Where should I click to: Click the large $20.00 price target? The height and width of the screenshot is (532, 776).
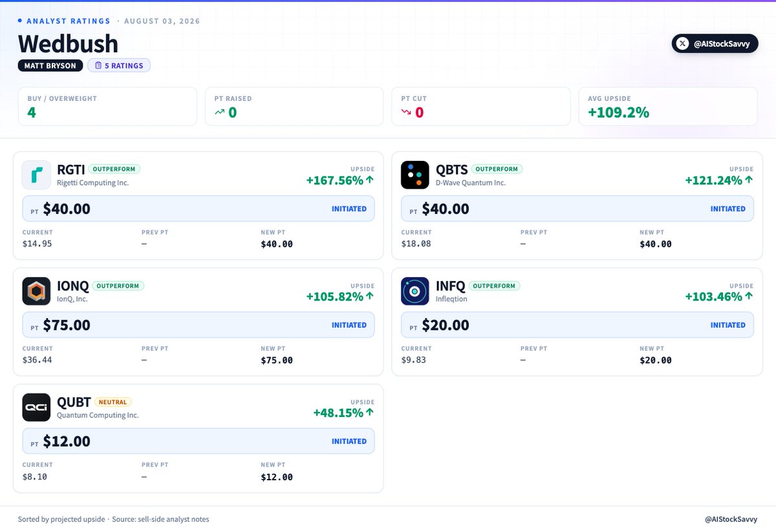point(446,325)
